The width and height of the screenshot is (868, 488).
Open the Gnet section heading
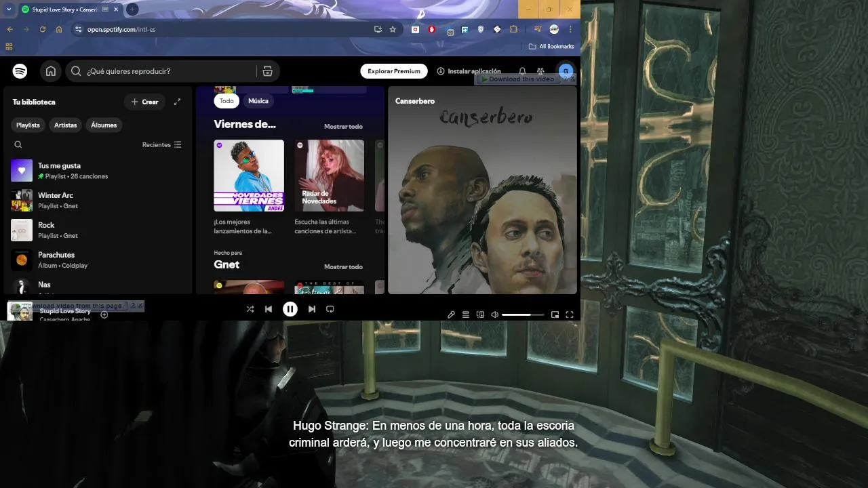click(226, 265)
